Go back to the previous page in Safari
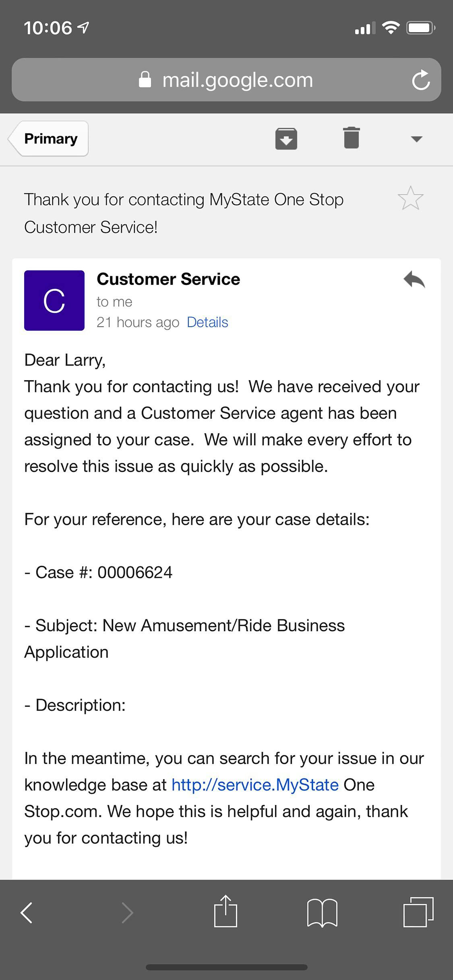The width and height of the screenshot is (453, 980). point(27,912)
